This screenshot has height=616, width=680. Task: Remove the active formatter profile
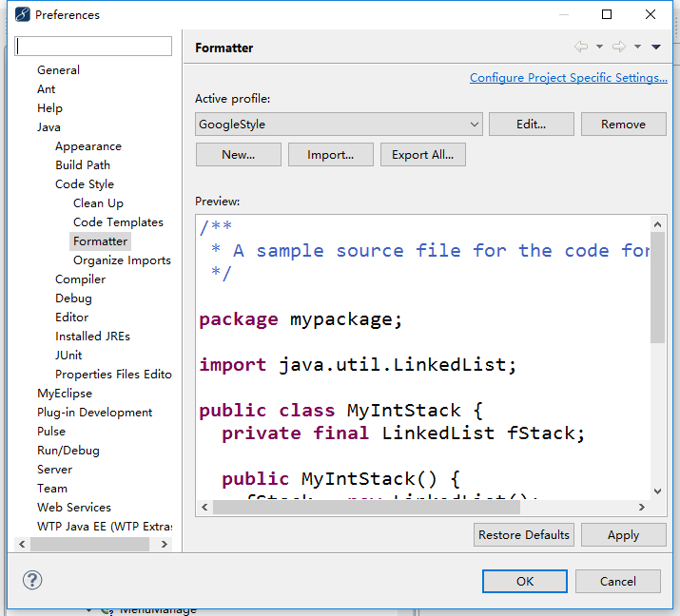click(x=623, y=125)
